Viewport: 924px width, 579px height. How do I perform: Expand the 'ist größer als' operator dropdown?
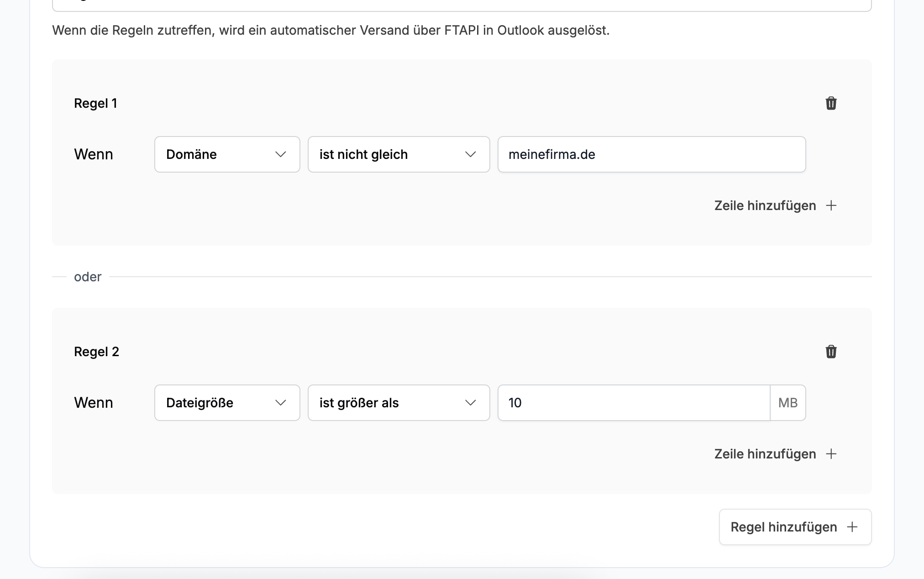coord(388,403)
